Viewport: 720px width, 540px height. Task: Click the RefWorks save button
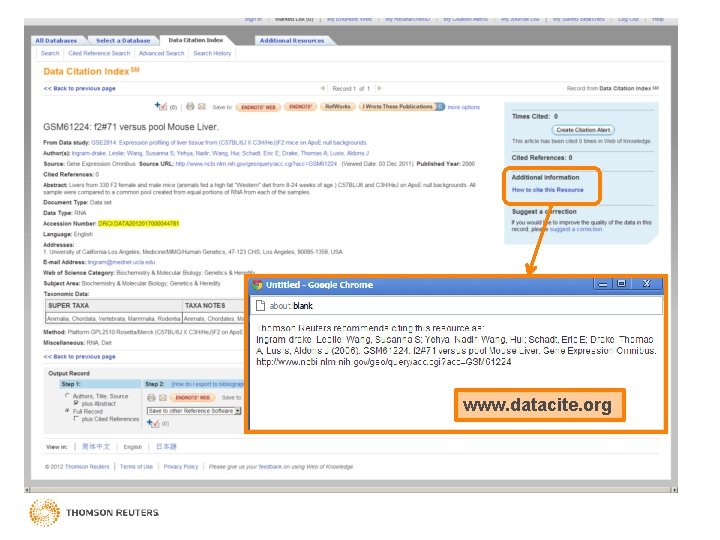click(338, 107)
